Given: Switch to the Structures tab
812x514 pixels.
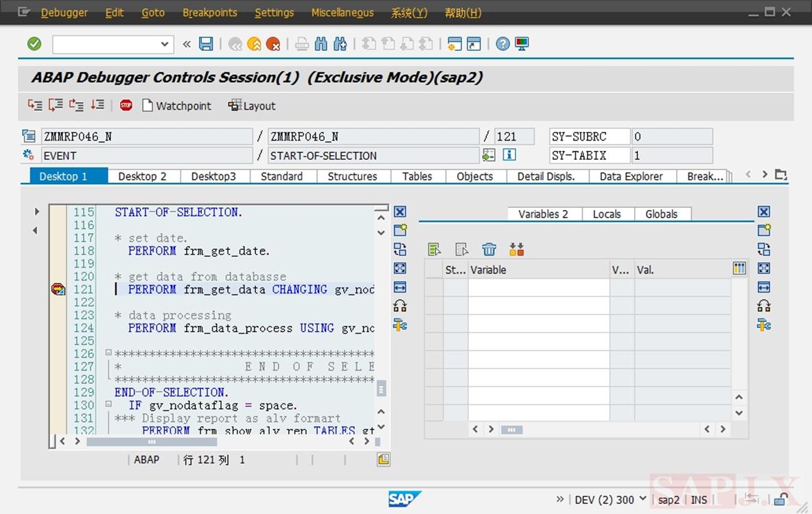Looking at the screenshot, I should [x=352, y=176].
